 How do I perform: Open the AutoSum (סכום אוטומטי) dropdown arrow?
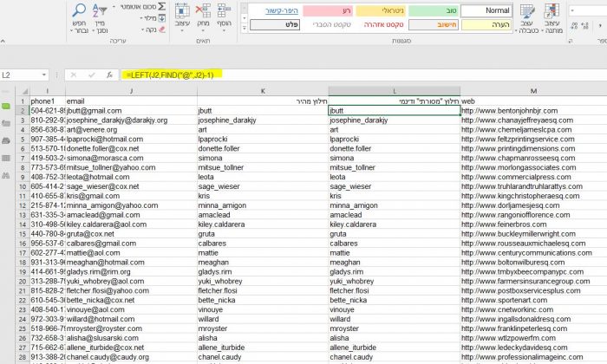[x=114, y=7]
